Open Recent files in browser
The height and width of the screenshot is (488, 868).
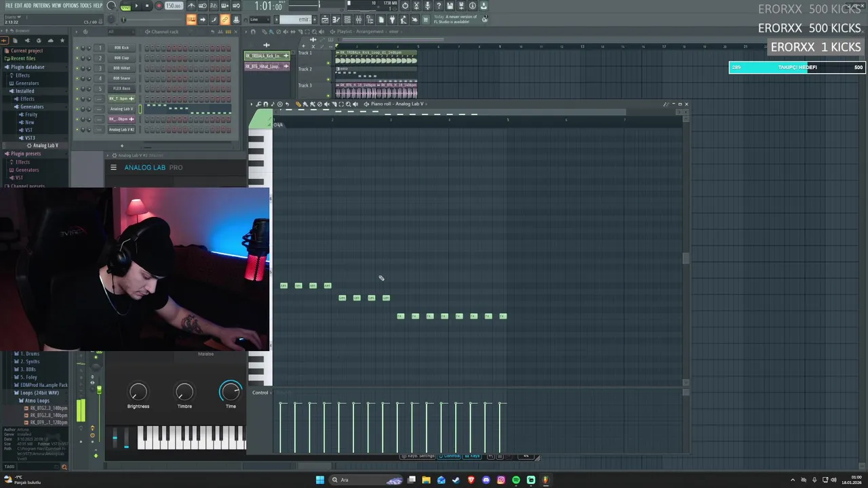pos(23,58)
